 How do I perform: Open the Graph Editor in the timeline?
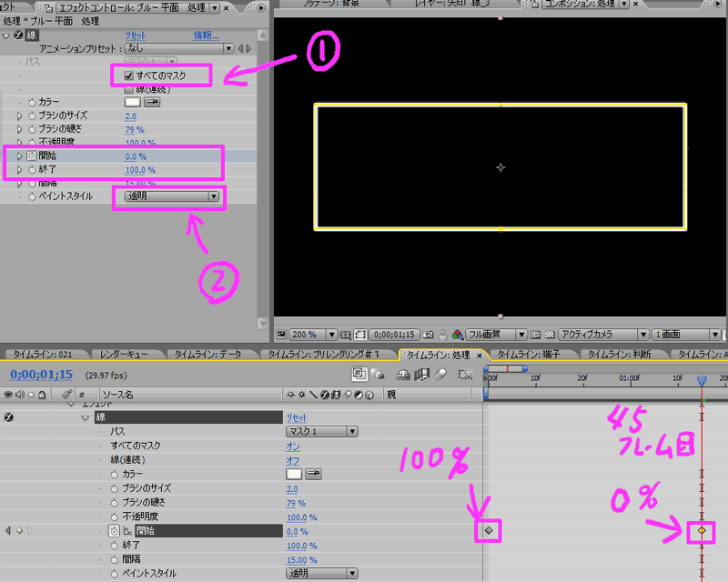click(465, 373)
